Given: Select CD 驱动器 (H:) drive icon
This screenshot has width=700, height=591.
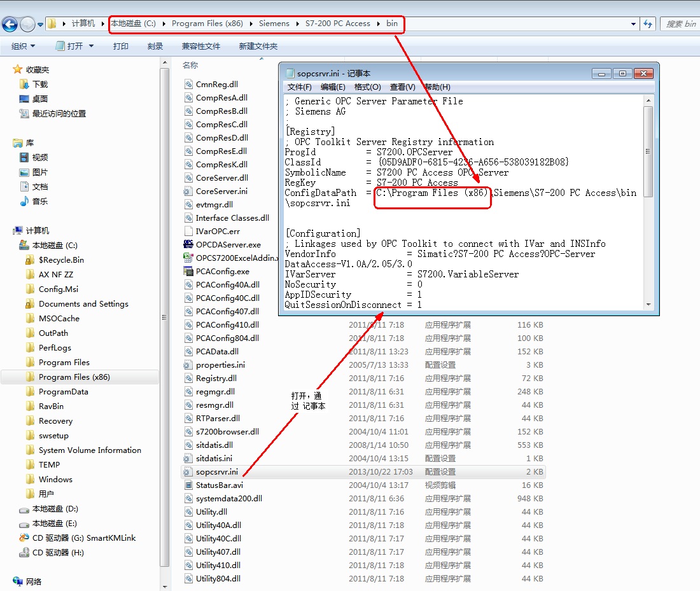Looking at the screenshot, I should 24,553.
